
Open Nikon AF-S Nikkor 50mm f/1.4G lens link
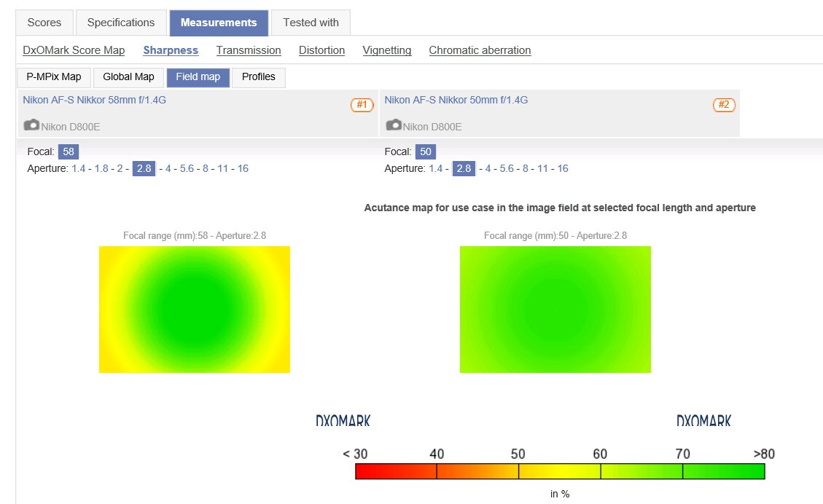(x=456, y=100)
